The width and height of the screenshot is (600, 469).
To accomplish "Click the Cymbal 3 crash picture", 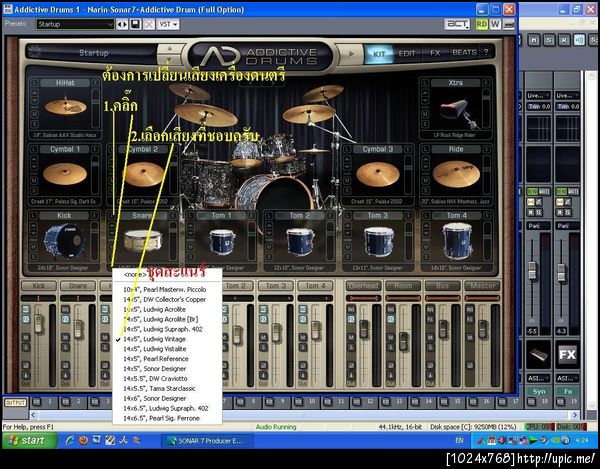I will coord(378,174).
